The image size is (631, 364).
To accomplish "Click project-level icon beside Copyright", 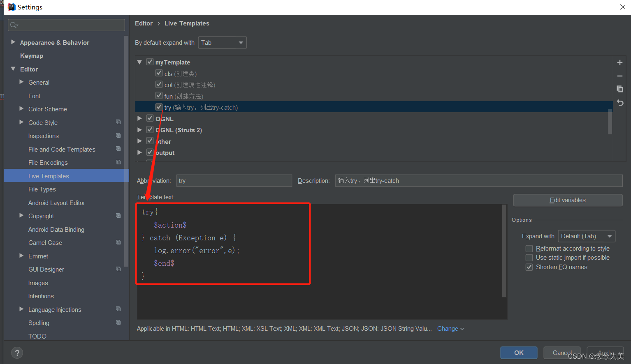I will click(x=118, y=216).
